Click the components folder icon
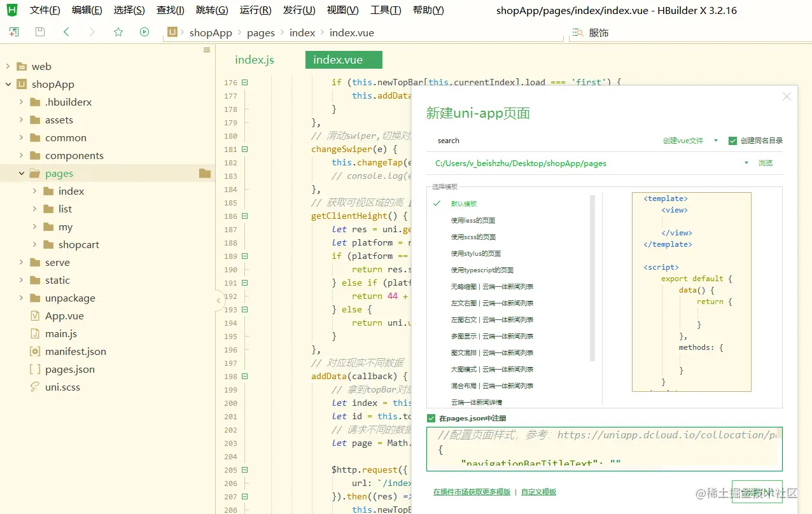Image resolution: width=812 pixels, height=514 pixels. [35, 155]
